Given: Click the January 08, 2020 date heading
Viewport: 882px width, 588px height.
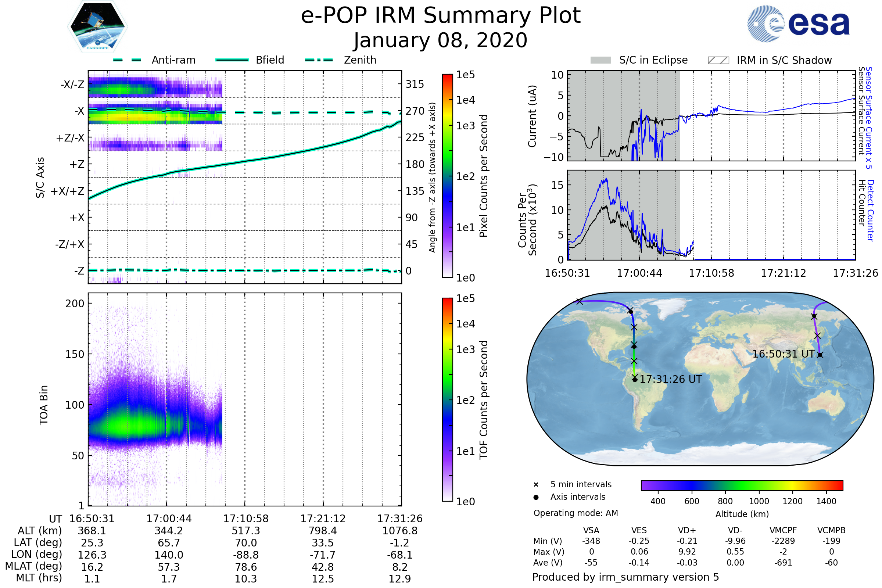Looking at the screenshot, I should pos(441,40).
